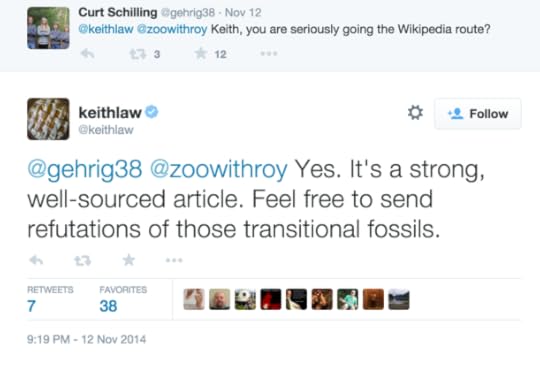This screenshot has width=540, height=367.
Task: Reply to Curt Schilling's tweet
Action: tap(87, 54)
